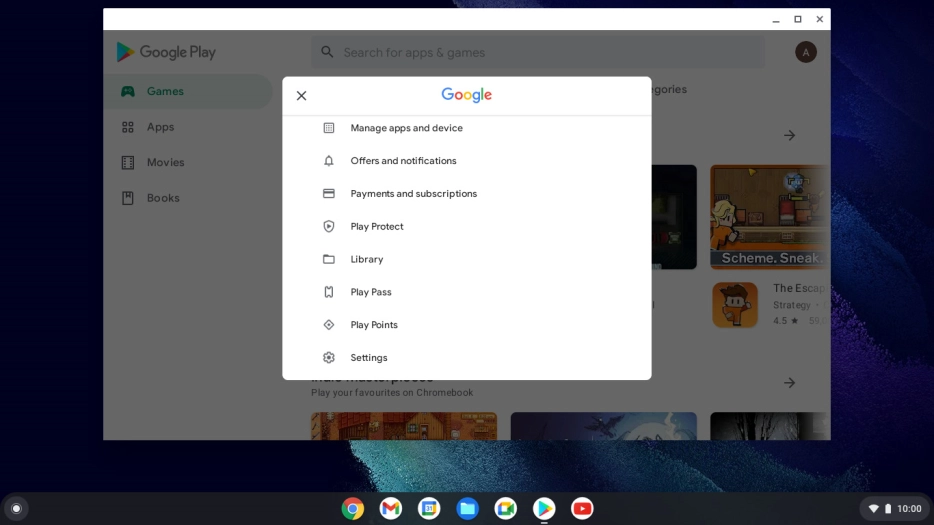Launch Chrome from the shelf

coord(353,509)
